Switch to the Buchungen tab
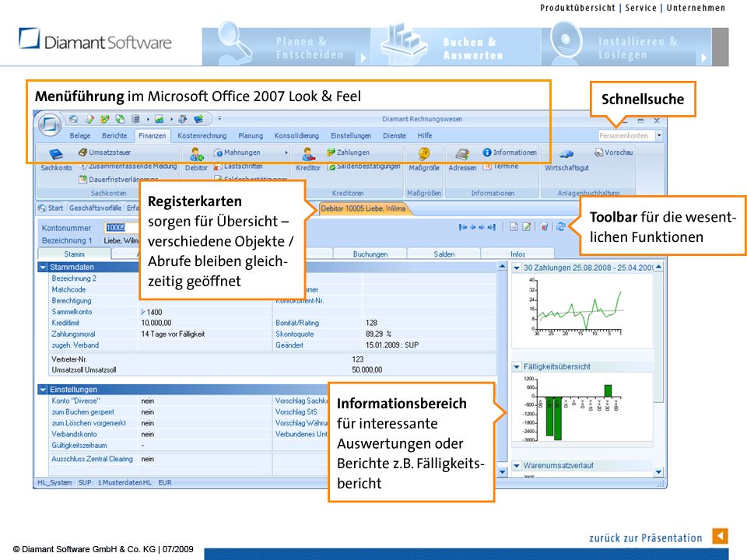Image resolution: width=747 pixels, height=560 pixels. (370, 254)
